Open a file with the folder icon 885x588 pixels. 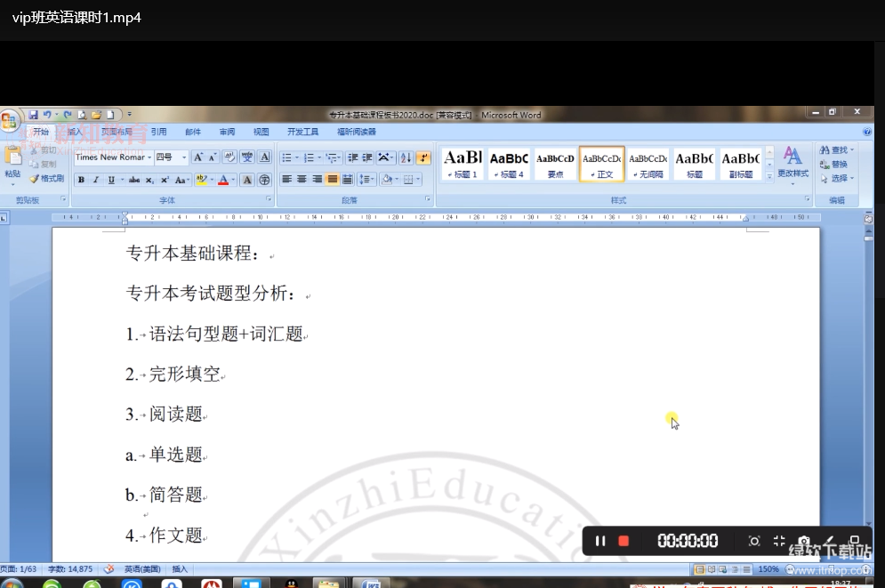[x=97, y=115]
